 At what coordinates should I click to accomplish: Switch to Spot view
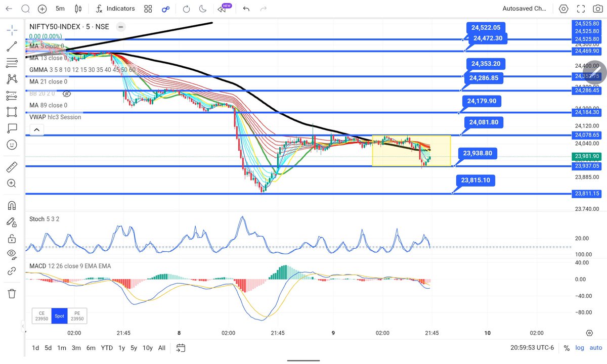[60, 316]
